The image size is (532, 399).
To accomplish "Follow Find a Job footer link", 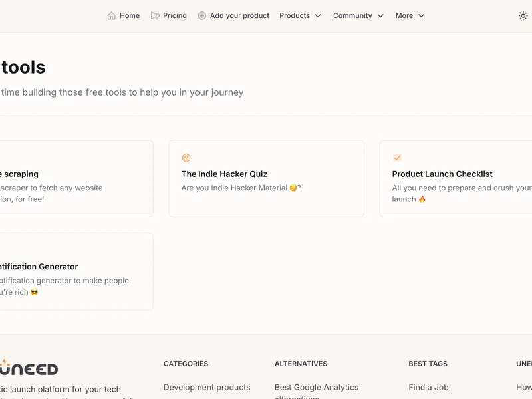I will click(428, 387).
